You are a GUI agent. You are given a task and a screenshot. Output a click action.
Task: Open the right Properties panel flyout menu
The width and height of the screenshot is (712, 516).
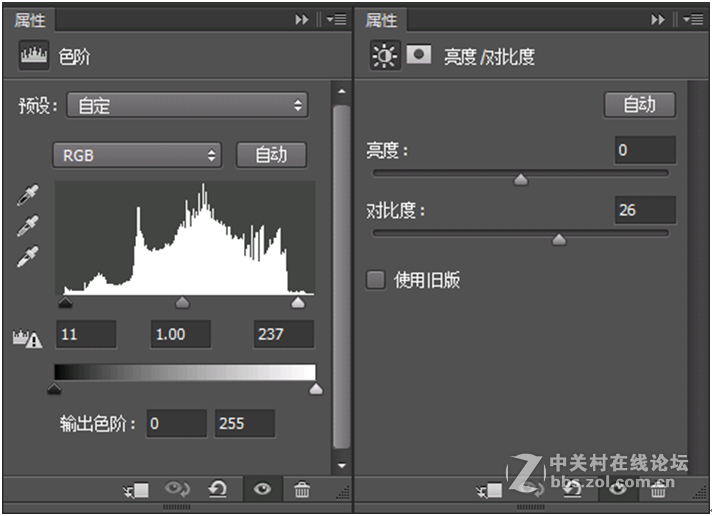(693, 20)
